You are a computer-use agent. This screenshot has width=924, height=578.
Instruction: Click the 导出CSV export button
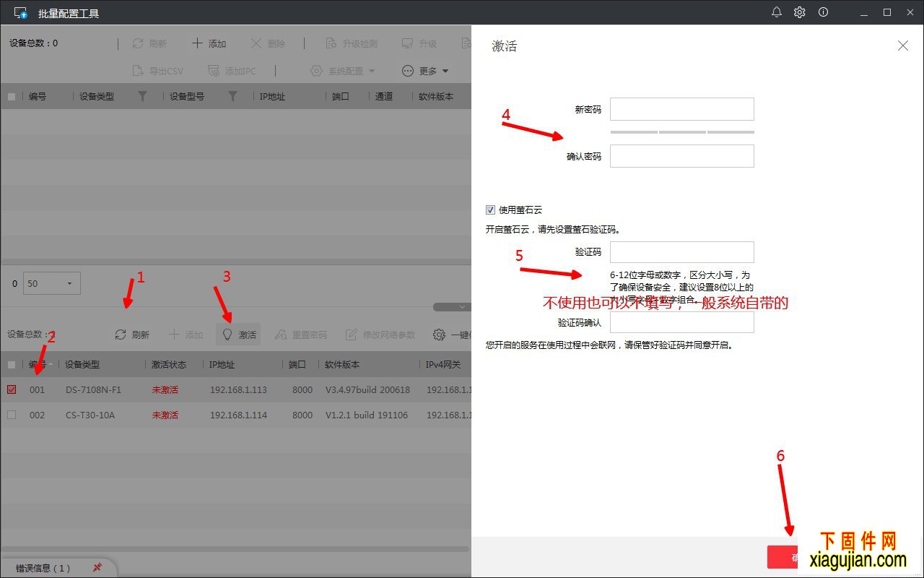[x=157, y=71]
